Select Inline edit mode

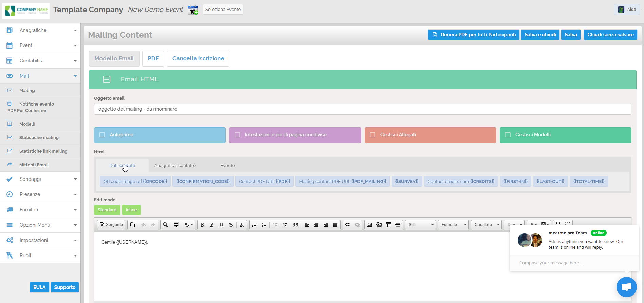[x=131, y=210]
